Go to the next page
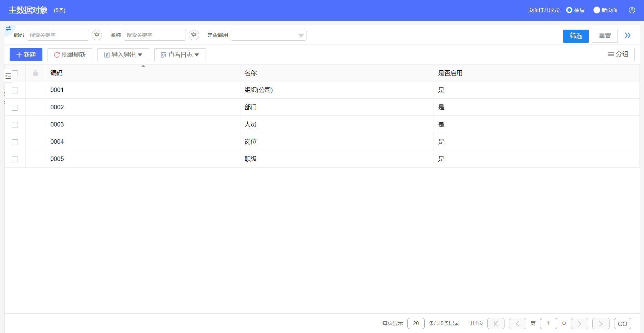644x333 pixels. pos(580,324)
